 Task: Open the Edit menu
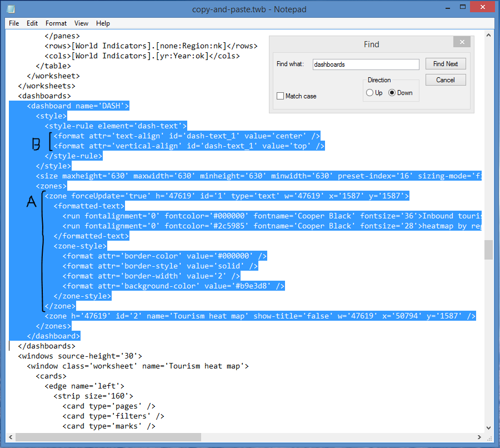coord(32,23)
